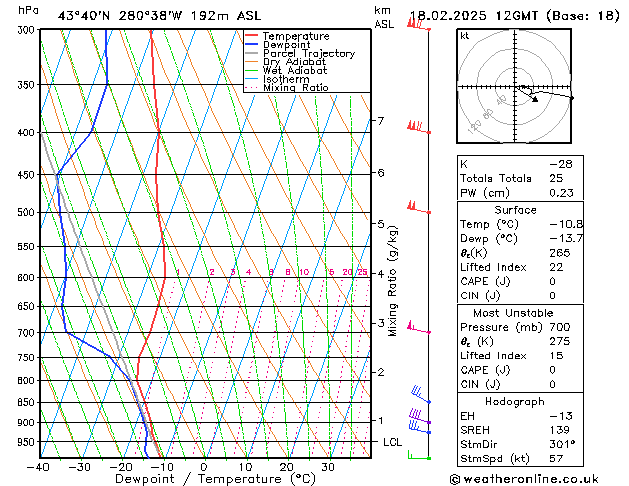
Task: Click the Most Unstable Pressure value 700
Action: [560, 327]
